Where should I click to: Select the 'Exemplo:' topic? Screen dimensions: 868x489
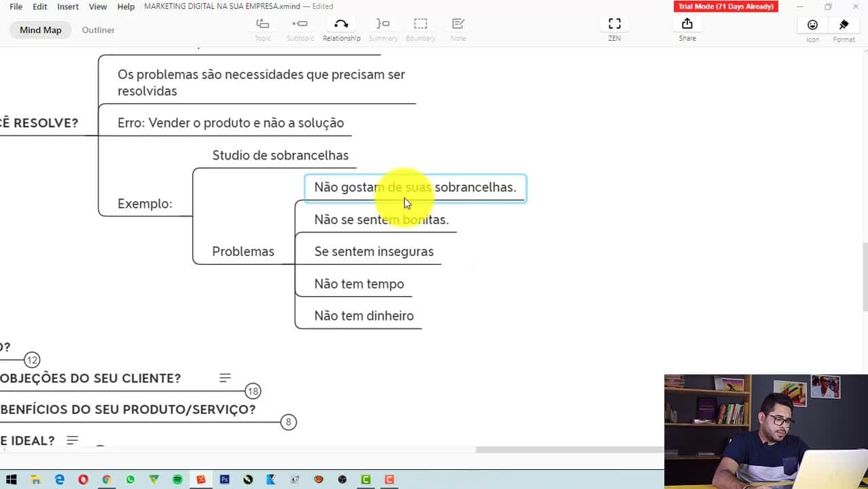tap(145, 204)
